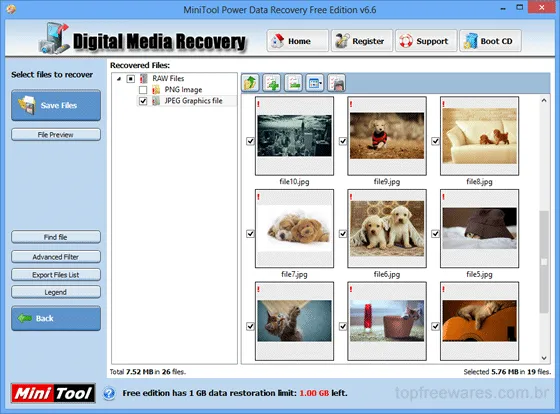Click the red exclamation mark on file6.jpg
This screenshot has width=560, height=414.
(351, 197)
